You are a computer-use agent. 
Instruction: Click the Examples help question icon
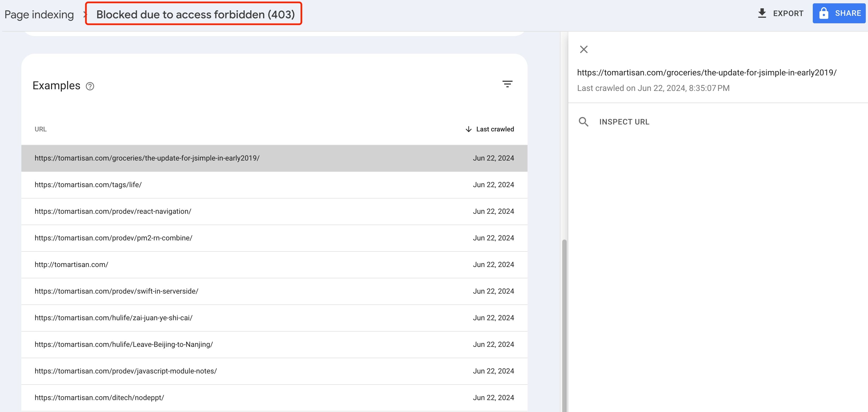tap(90, 87)
